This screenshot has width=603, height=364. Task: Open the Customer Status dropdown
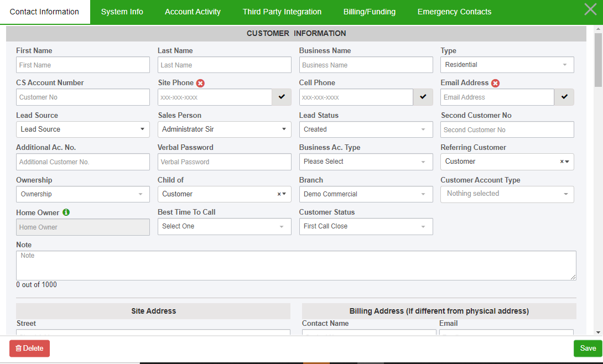[366, 226]
